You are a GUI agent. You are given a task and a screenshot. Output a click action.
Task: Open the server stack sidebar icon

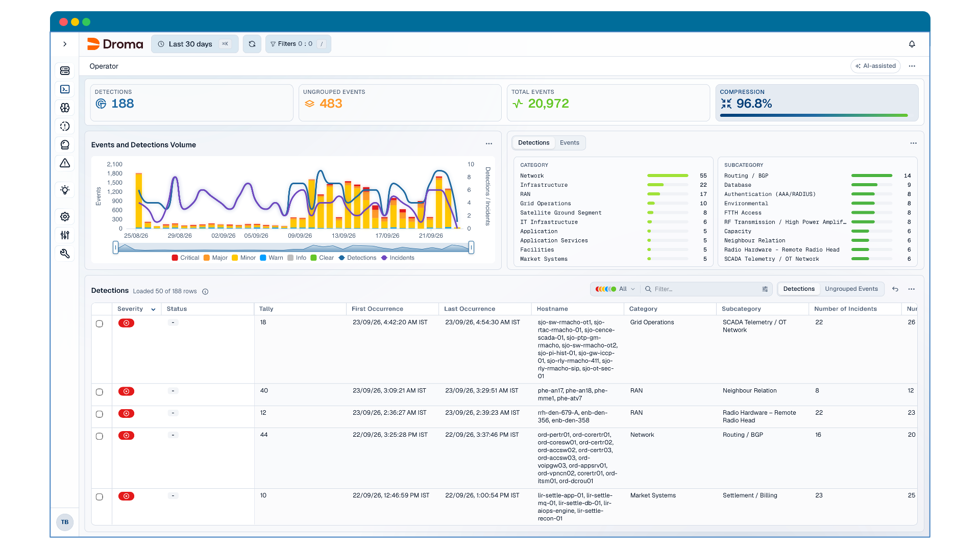click(65, 70)
